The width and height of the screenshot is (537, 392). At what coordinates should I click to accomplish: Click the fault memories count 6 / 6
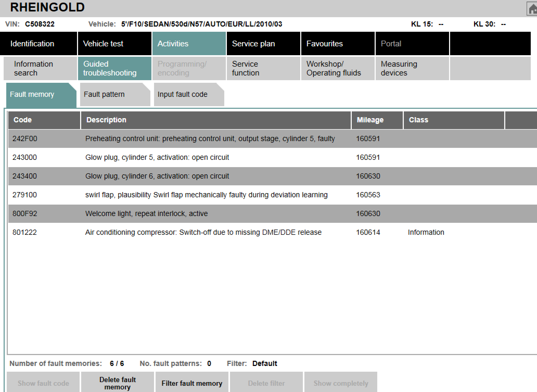pyautogui.click(x=117, y=363)
